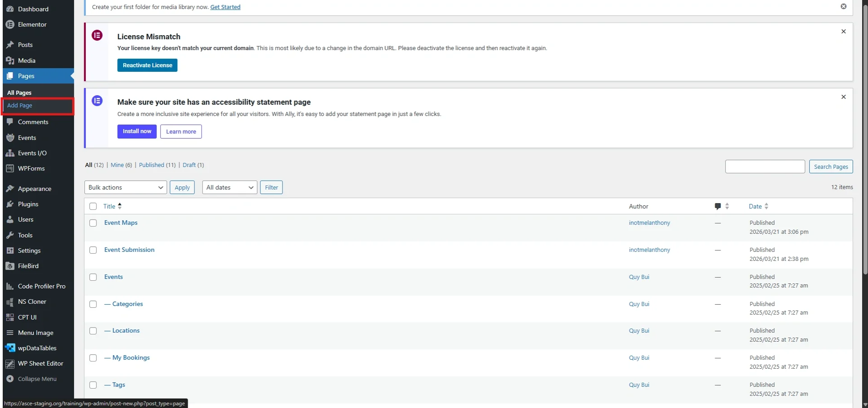Viewport: 868px width, 408px height.
Task: Check the Event Maps row checkbox
Action: (x=93, y=223)
